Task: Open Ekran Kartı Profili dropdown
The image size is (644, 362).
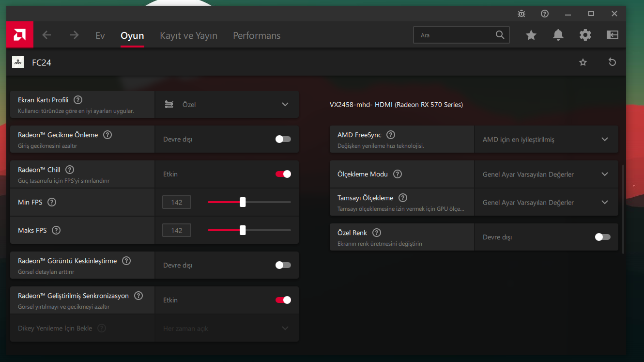Action: point(227,104)
